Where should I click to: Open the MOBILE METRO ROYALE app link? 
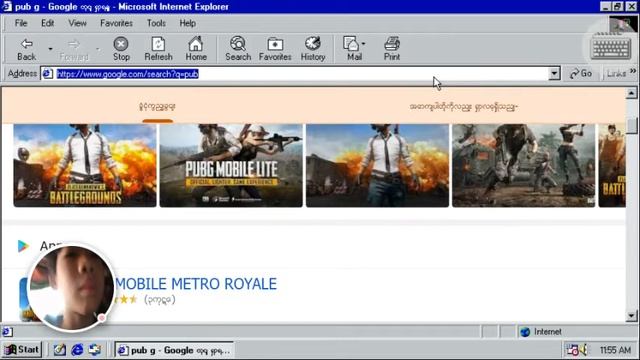point(196,284)
